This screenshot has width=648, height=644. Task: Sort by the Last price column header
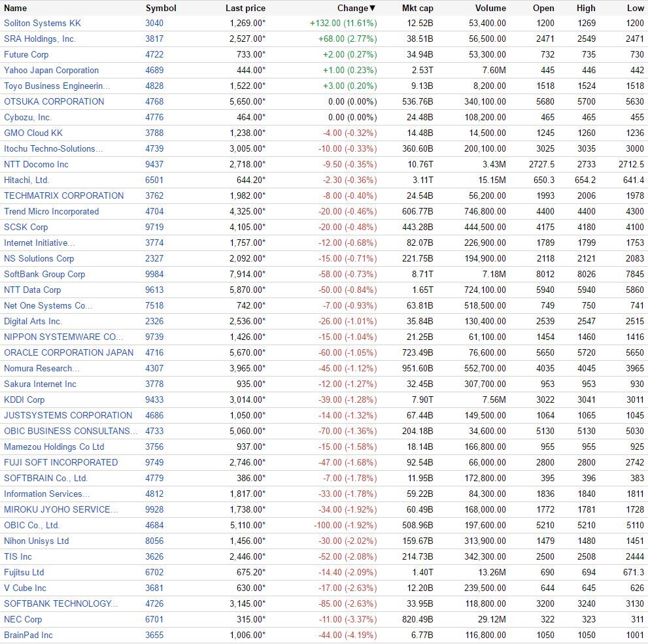pyautogui.click(x=245, y=8)
